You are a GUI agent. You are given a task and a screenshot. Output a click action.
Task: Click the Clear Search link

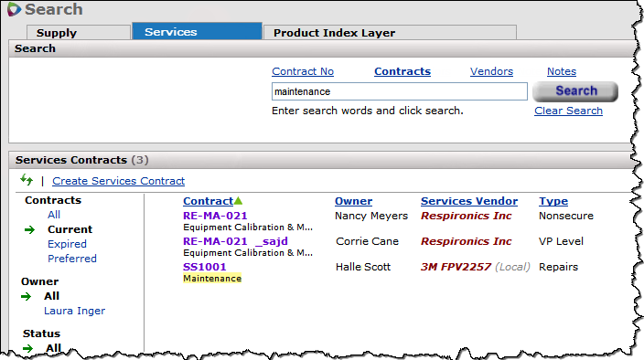pos(568,111)
